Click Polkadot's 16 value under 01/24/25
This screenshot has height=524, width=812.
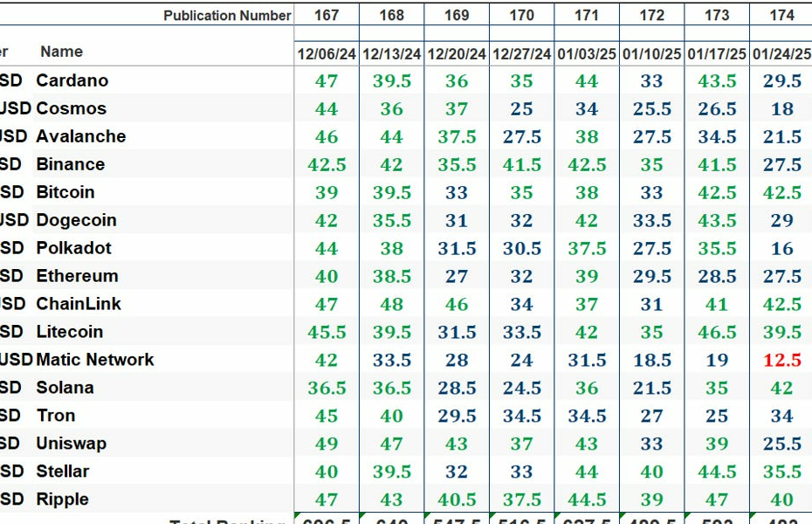(x=782, y=249)
